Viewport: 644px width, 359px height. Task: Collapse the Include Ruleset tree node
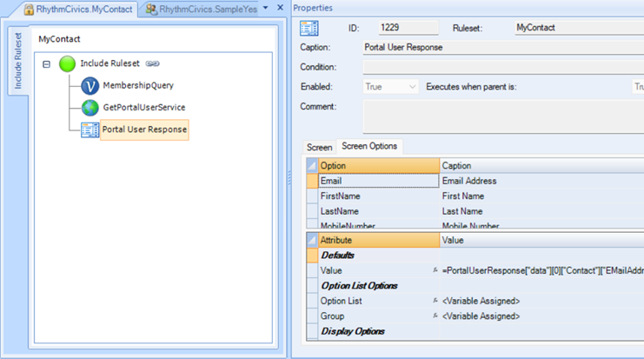pos(47,64)
